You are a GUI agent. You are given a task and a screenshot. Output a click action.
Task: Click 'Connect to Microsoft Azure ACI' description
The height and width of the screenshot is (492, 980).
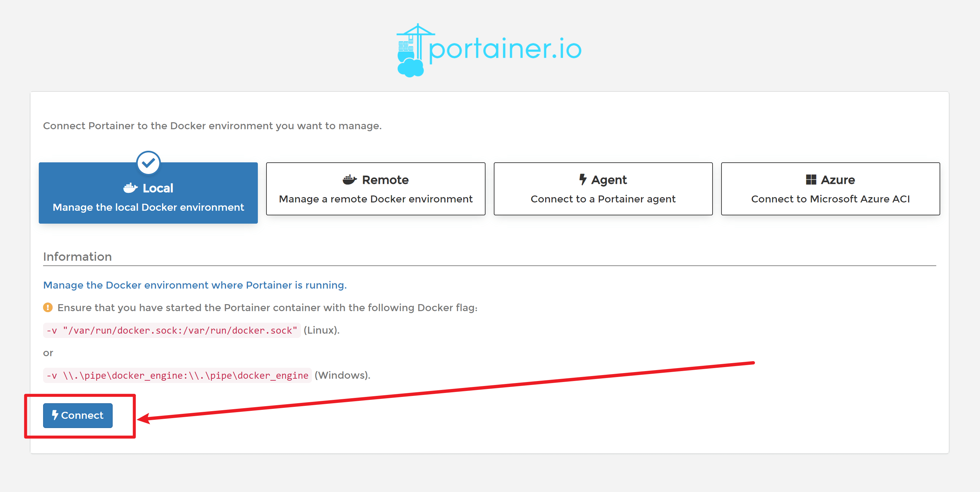[x=830, y=199]
